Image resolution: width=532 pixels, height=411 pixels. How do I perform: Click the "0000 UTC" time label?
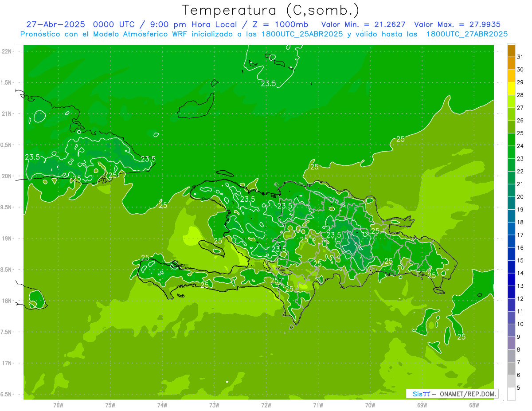(x=113, y=24)
